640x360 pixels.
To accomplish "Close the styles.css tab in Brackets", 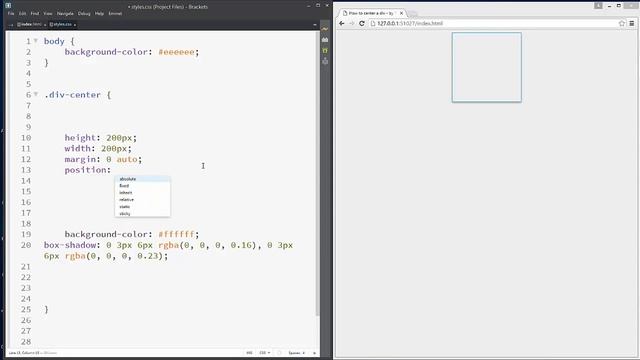I will (75, 25).
